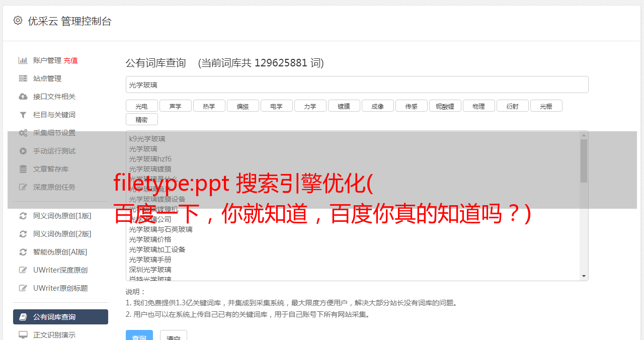Screen dimensions: 644x340
Task: Open 账户管理 via its bar-chart icon
Action: pyautogui.click(x=23, y=60)
